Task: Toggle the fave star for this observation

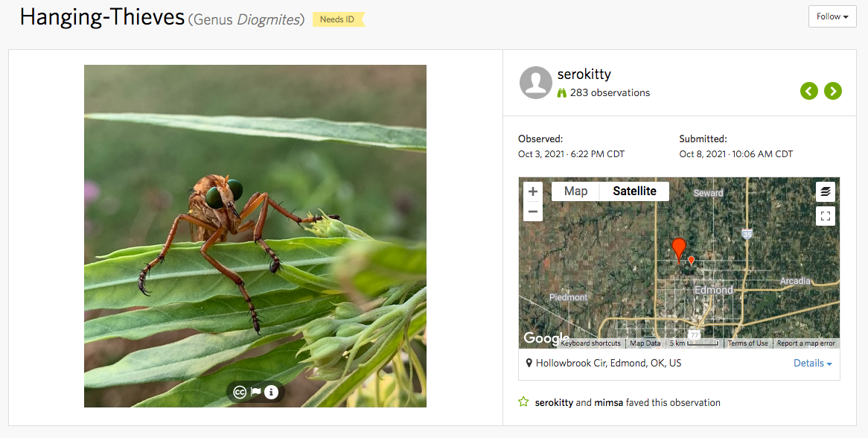Action: point(523,402)
